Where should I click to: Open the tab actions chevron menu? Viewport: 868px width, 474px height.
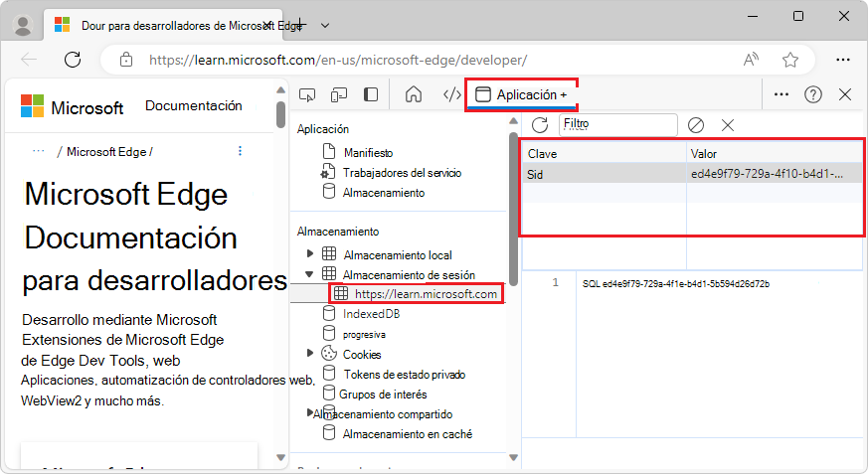325,26
